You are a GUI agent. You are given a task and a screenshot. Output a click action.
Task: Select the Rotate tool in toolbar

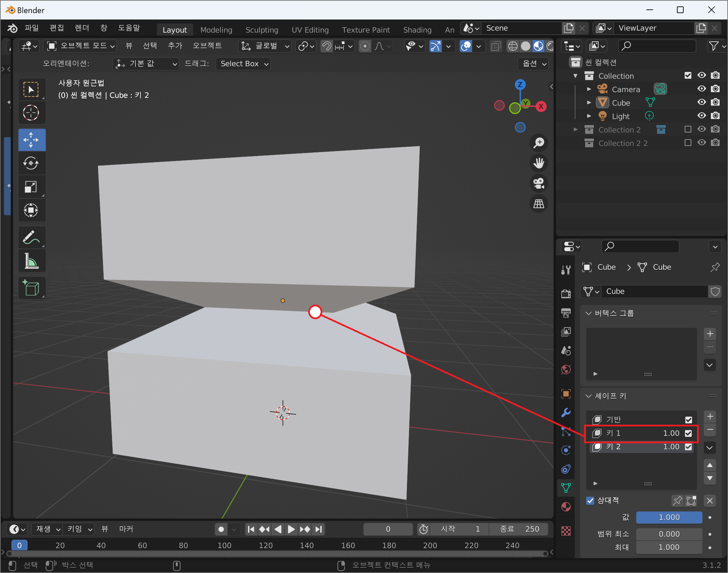(x=31, y=163)
